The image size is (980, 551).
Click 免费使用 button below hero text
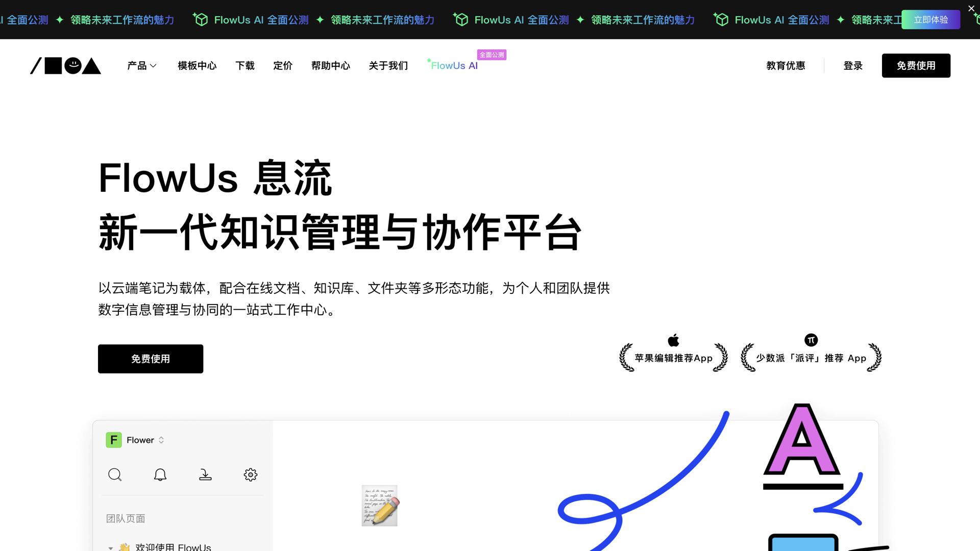click(x=151, y=359)
